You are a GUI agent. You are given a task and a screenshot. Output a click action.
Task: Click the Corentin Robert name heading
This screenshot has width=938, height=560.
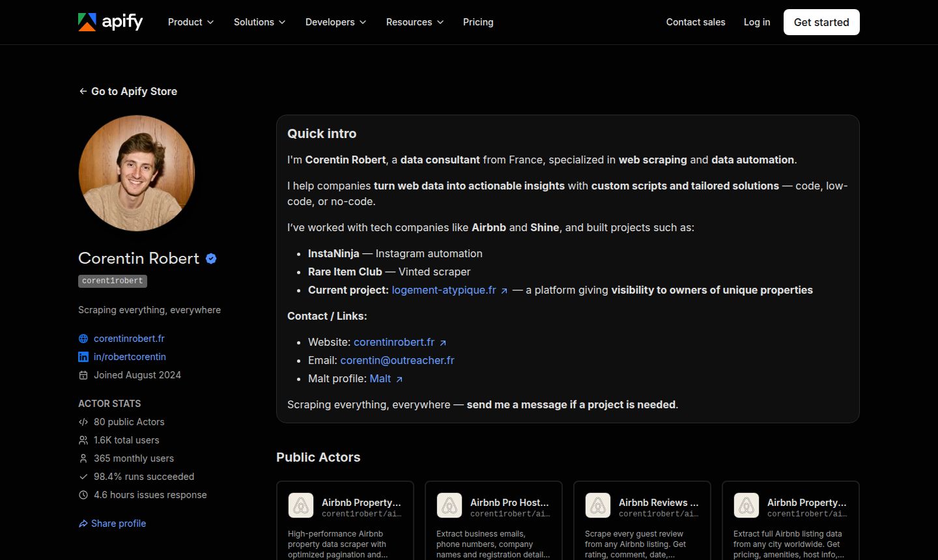pyautogui.click(x=139, y=259)
